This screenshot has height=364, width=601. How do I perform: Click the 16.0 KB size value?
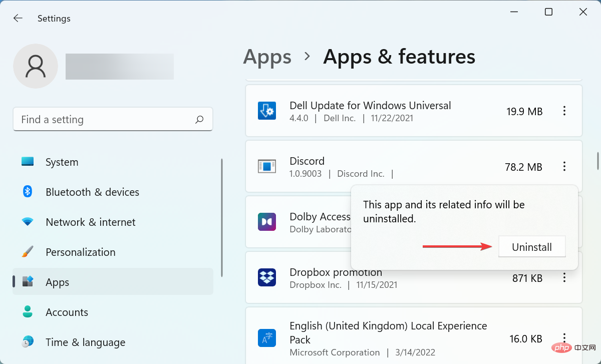coord(526,339)
